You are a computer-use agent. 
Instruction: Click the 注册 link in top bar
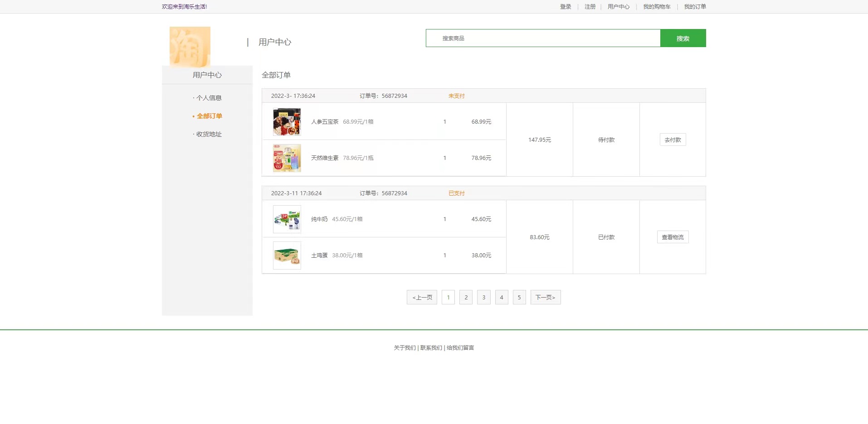[x=590, y=7]
